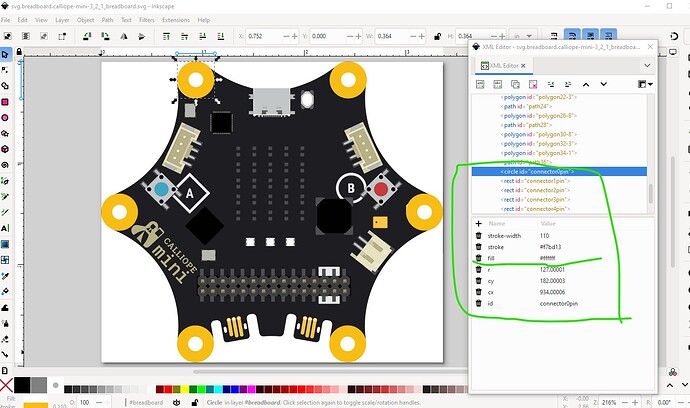
Task: Unindent node in XML Editor
Action: [x=551, y=84]
